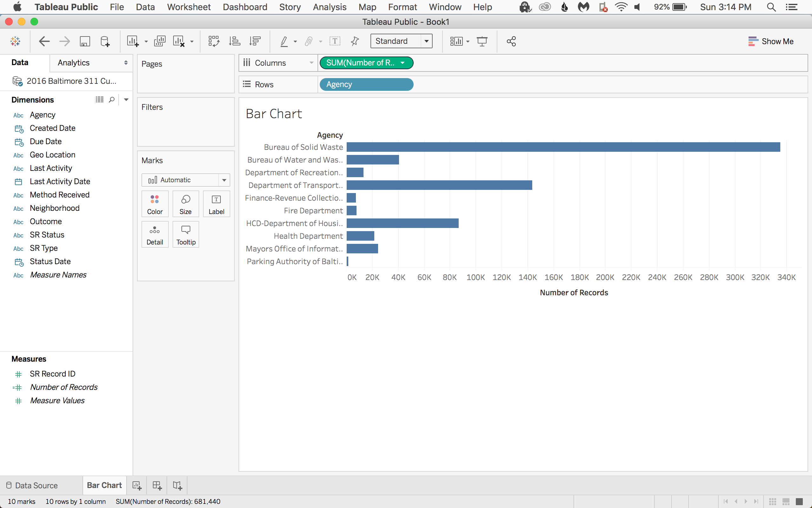
Task: Click the share workbook icon
Action: [511, 41]
